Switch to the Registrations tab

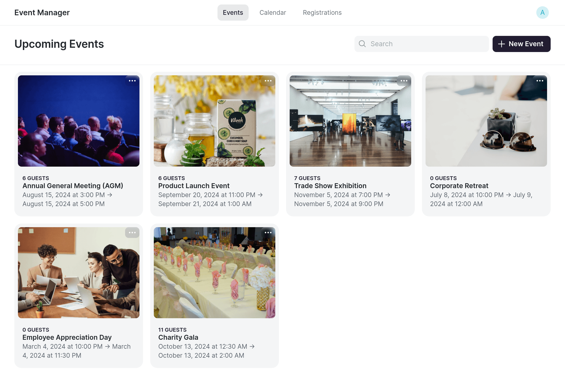(x=322, y=13)
